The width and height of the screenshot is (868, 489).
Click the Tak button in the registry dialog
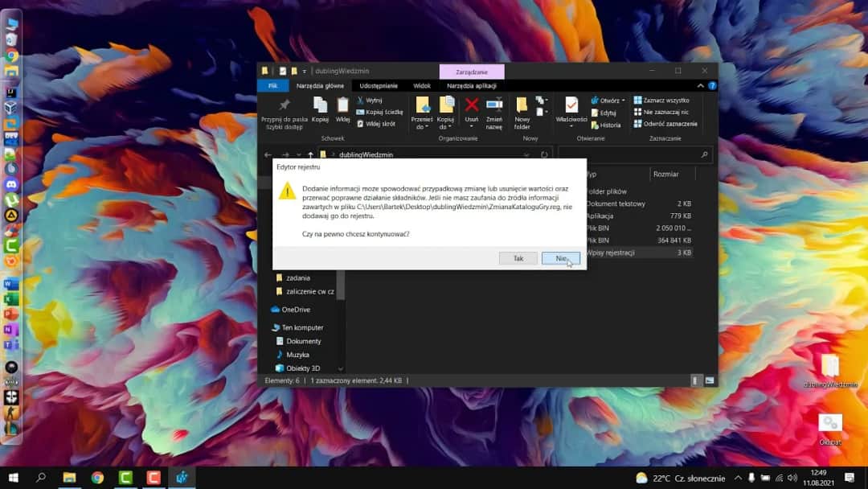click(518, 258)
